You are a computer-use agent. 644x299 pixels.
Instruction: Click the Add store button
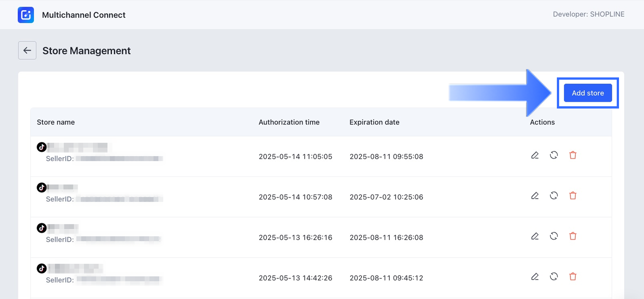point(588,93)
